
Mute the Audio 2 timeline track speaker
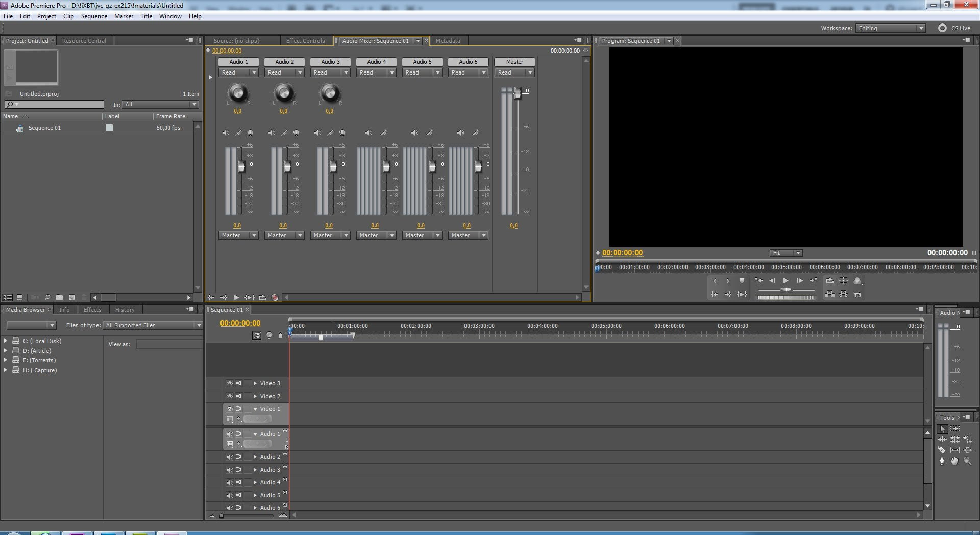[230, 457]
